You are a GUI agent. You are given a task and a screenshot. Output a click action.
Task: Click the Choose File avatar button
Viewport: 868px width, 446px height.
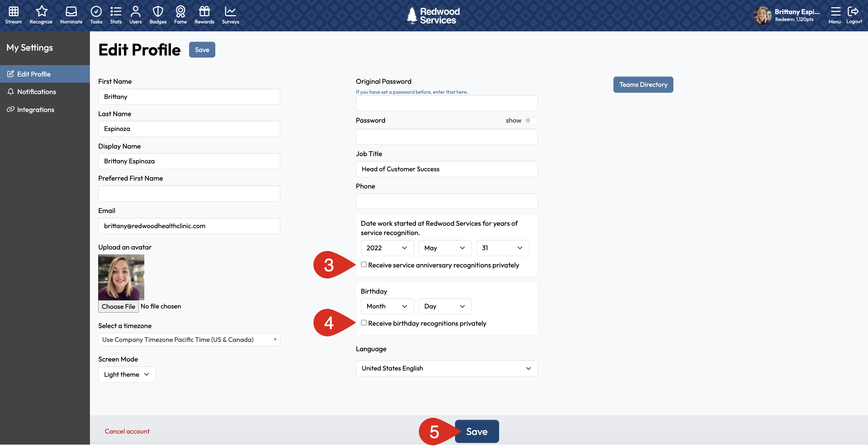point(118,306)
